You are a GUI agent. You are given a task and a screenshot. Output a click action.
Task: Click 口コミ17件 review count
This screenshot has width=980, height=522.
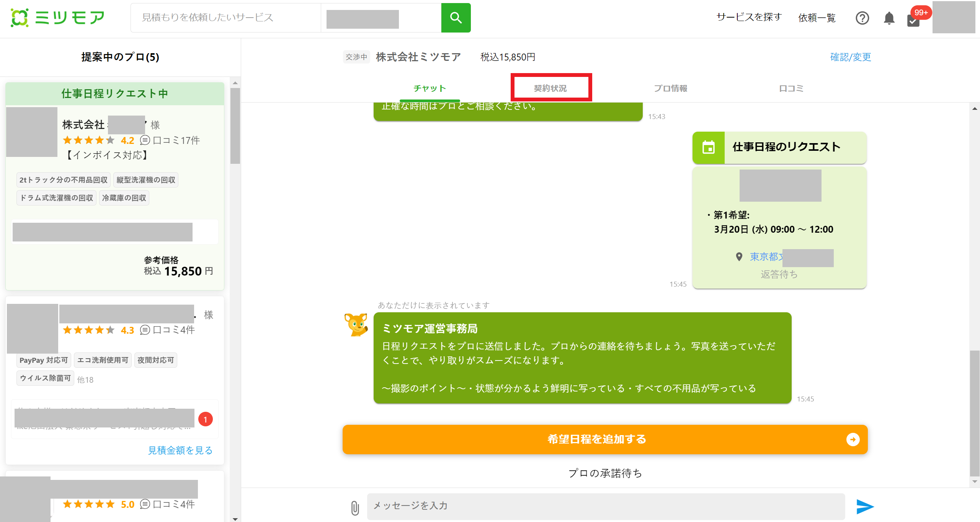176,140
